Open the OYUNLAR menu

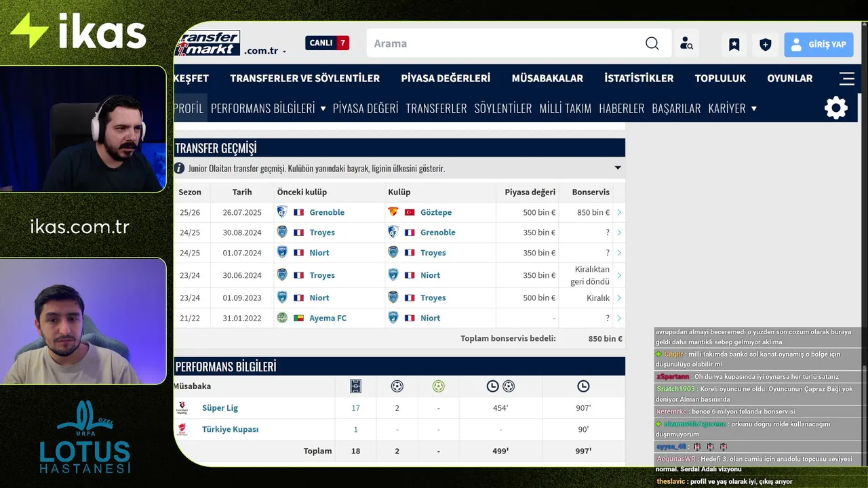point(789,78)
